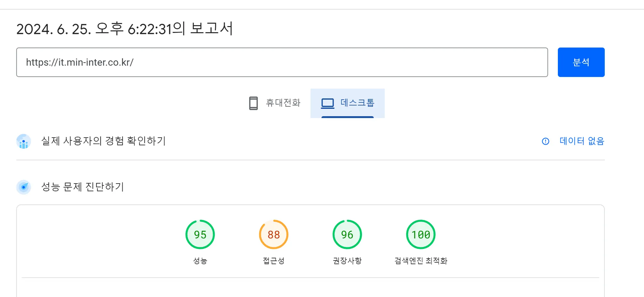
Task: Click the 성능 label below its gauge
Action: [x=200, y=260]
